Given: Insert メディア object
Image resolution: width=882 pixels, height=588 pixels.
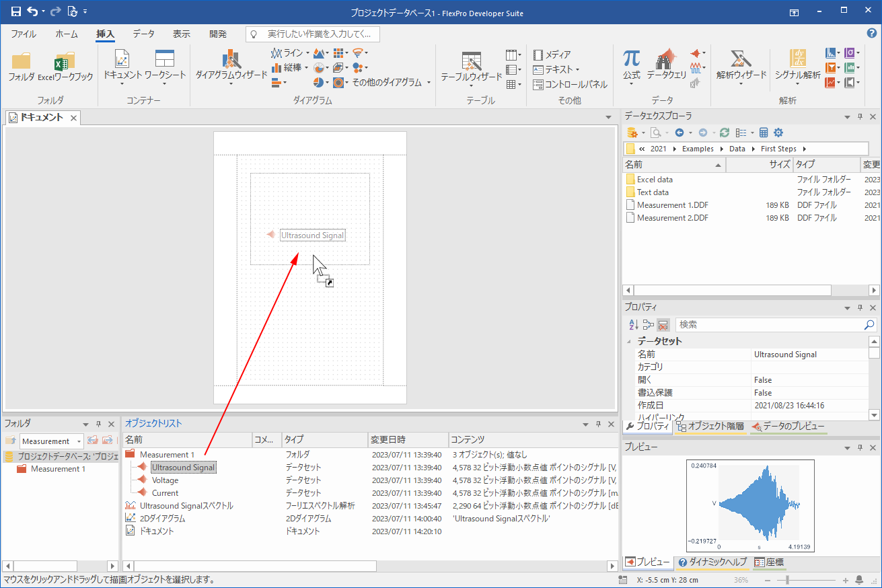Looking at the screenshot, I should pyautogui.click(x=552, y=54).
